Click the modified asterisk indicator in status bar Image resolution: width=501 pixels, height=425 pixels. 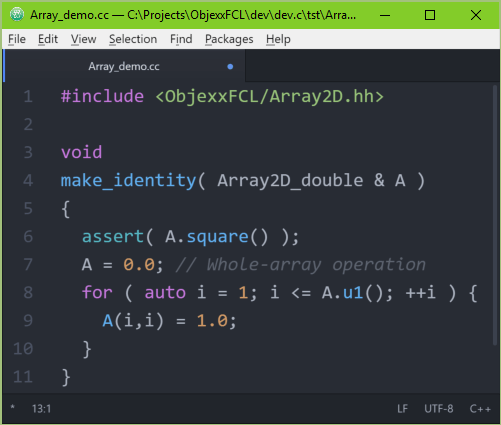pyautogui.click(x=12, y=407)
